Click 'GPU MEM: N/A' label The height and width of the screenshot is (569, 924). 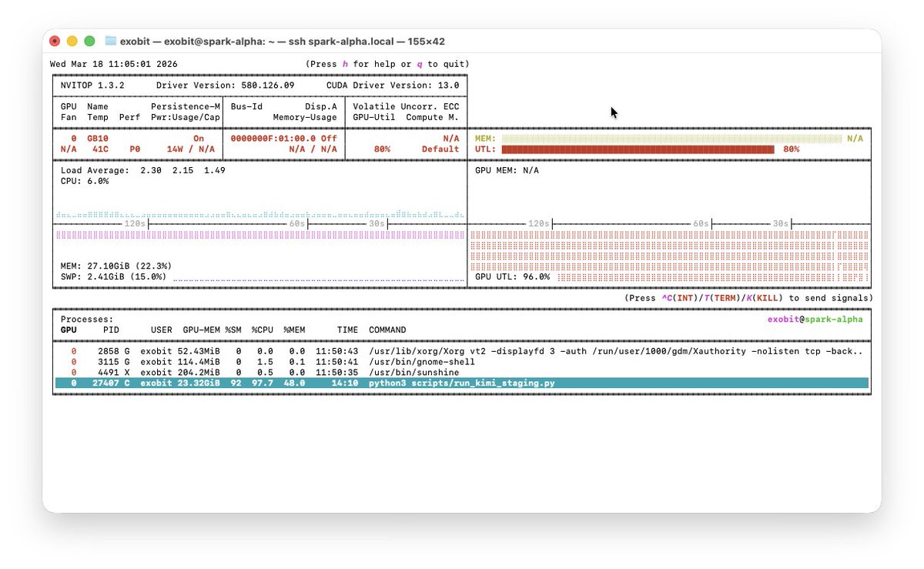coord(507,170)
